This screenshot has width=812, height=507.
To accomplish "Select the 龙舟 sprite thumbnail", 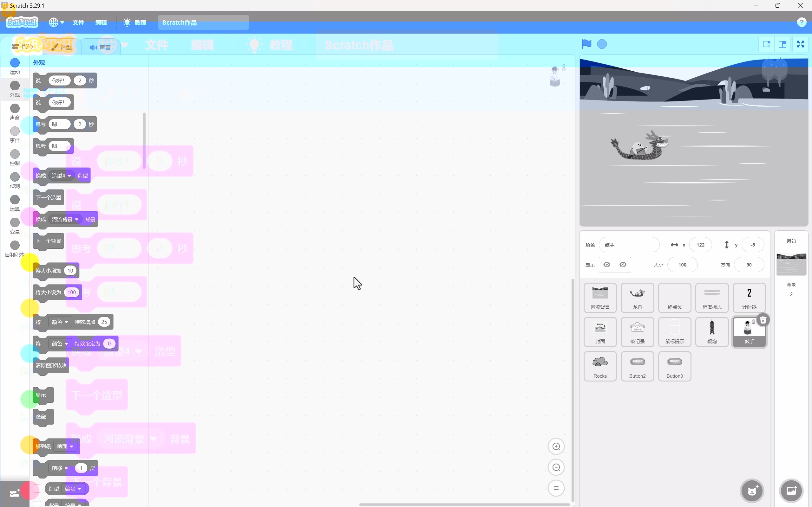I will coord(637,298).
